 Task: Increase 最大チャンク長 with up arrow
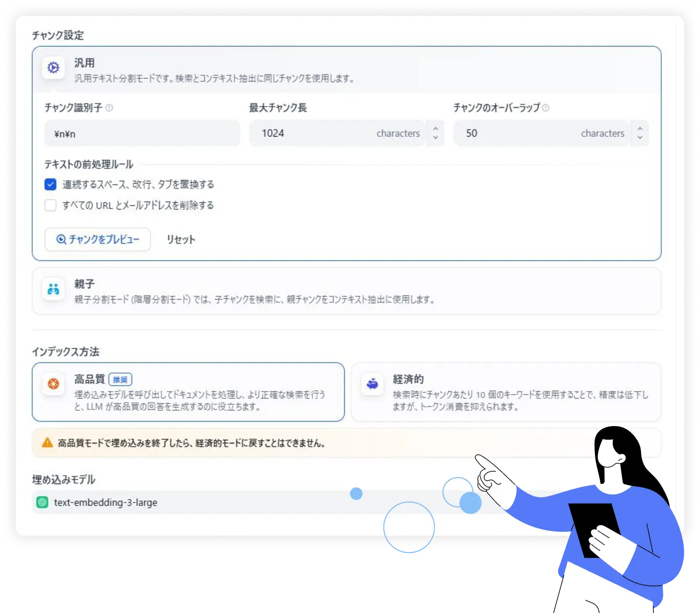(436, 128)
